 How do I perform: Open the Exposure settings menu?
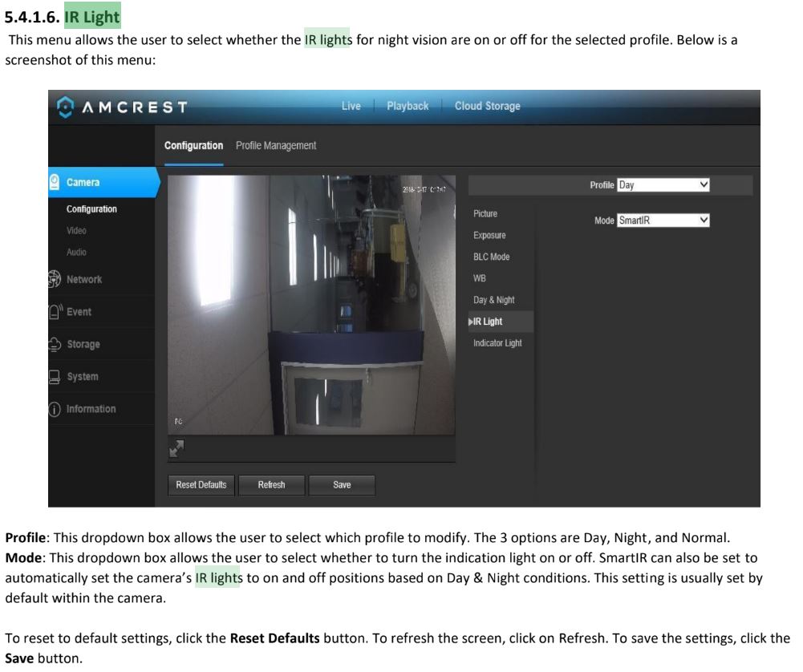coord(489,235)
